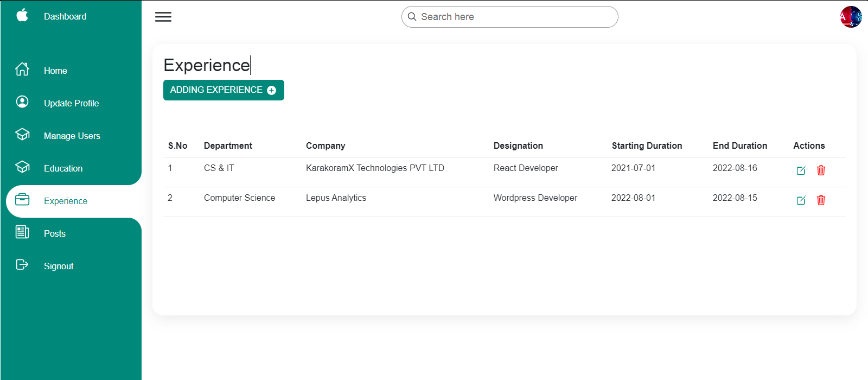Viewport: 868px width, 380px height.
Task: Click the End Duration column header
Action: (x=740, y=145)
